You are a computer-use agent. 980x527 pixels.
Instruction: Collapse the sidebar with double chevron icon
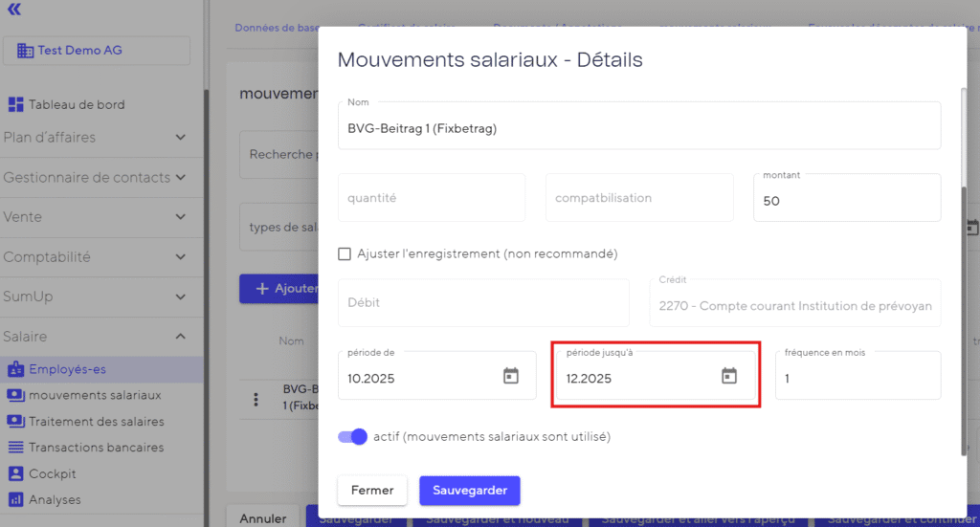pyautogui.click(x=13, y=10)
